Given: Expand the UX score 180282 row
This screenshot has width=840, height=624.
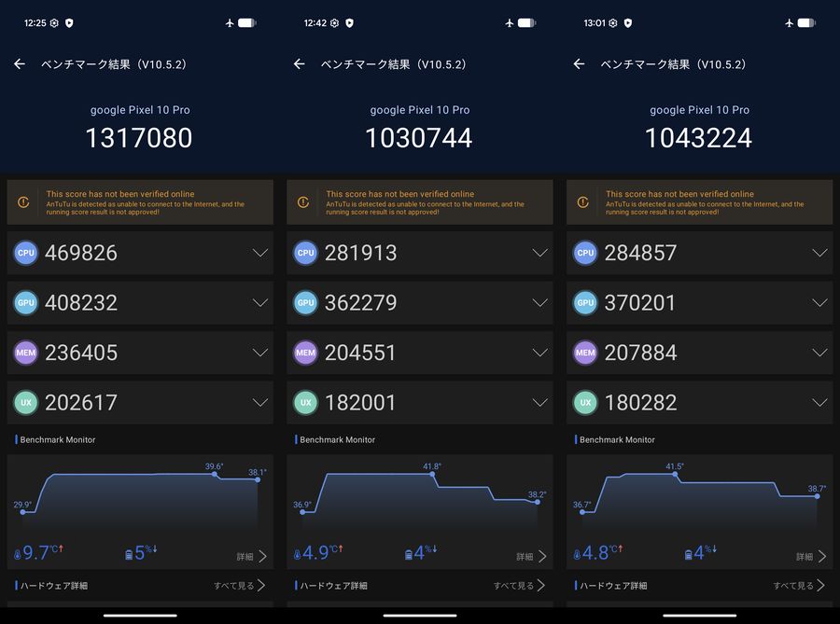Looking at the screenshot, I should point(819,402).
